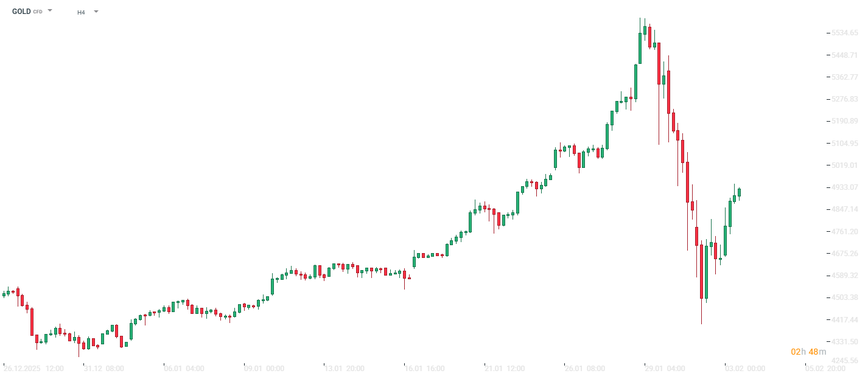Click the orange candle countdown timer
Viewport: 868px width, 379px height.
pos(808,352)
